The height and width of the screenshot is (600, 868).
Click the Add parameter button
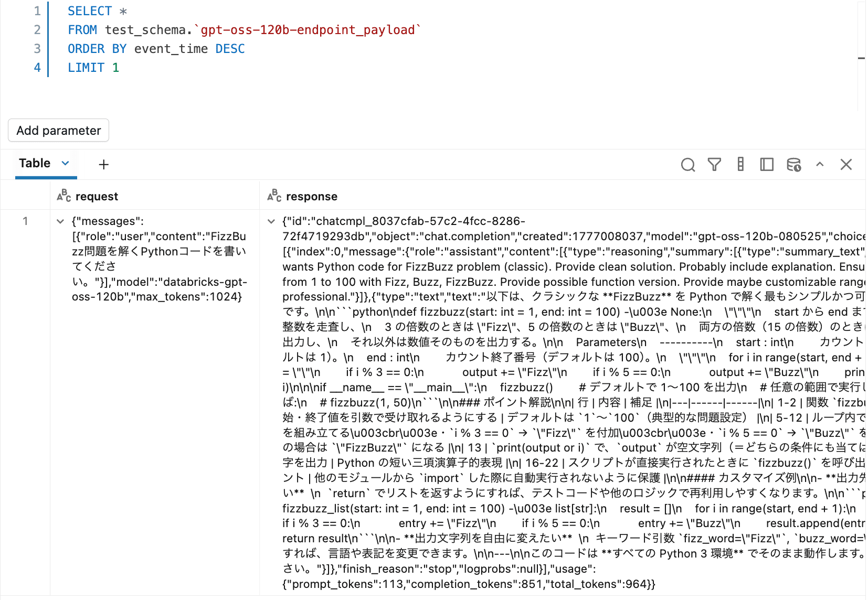pos(58,130)
